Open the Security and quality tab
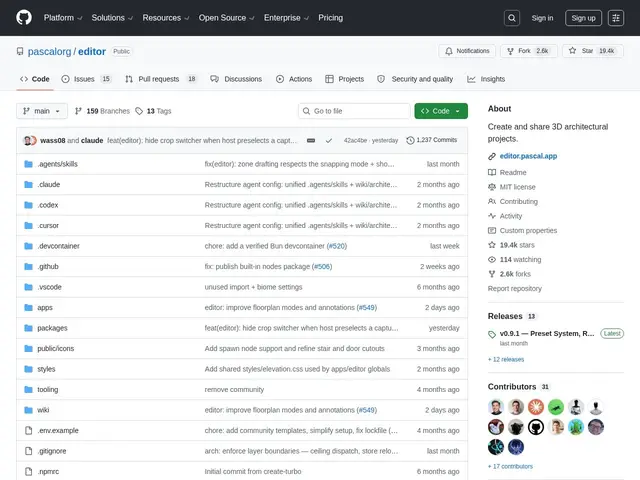Image resolution: width=640 pixels, height=480 pixels. [x=415, y=79]
